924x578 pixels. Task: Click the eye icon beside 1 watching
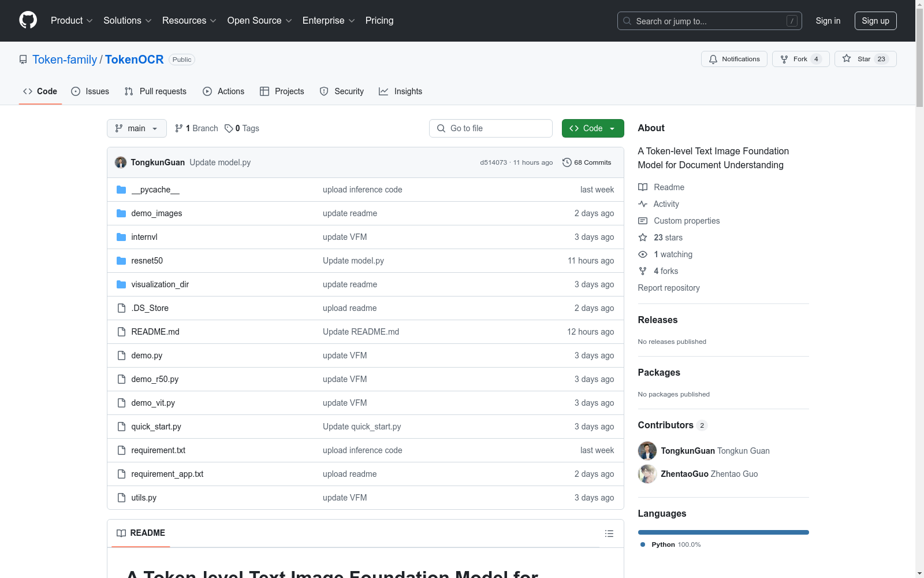pos(643,254)
